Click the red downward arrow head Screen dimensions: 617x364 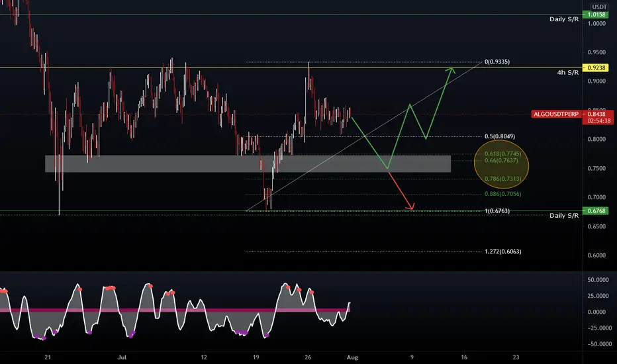411,206
